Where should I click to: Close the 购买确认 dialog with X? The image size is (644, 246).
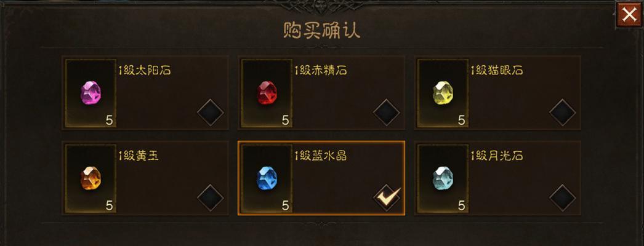pyautogui.click(x=629, y=15)
